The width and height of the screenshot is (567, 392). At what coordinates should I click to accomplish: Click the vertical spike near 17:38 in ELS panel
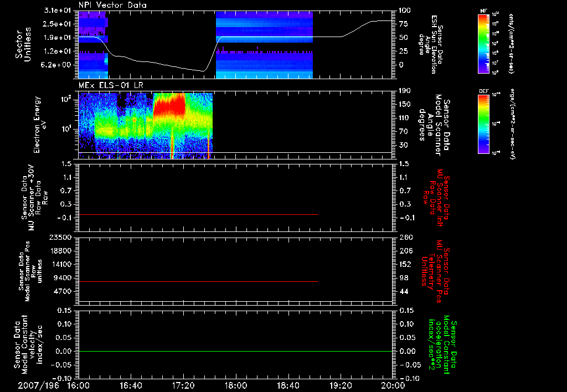(209, 145)
